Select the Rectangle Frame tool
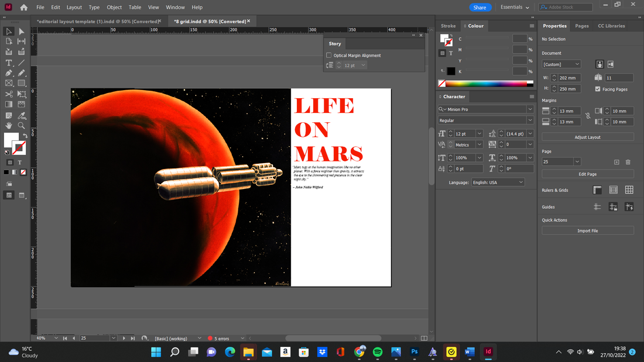Screen dimensions: 644x362 click(x=9, y=83)
